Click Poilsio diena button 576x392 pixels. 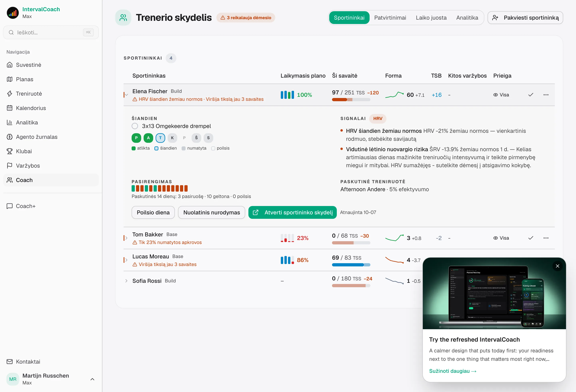pos(153,213)
